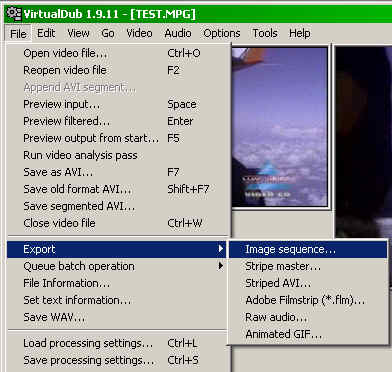Image resolution: width=392 pixels, height=372 pixels.
Task: Open the Help menu
Action: [300, 33]
